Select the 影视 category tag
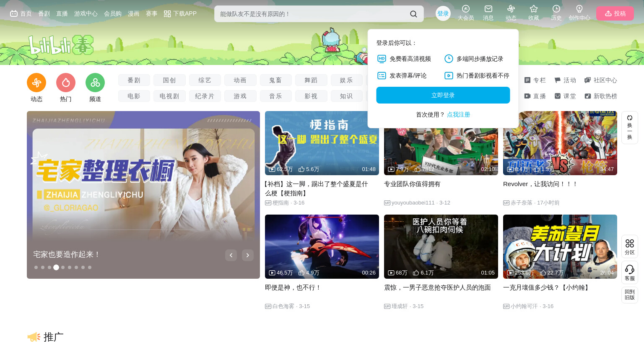The image size is (644, 342). [x=311, y=96]
